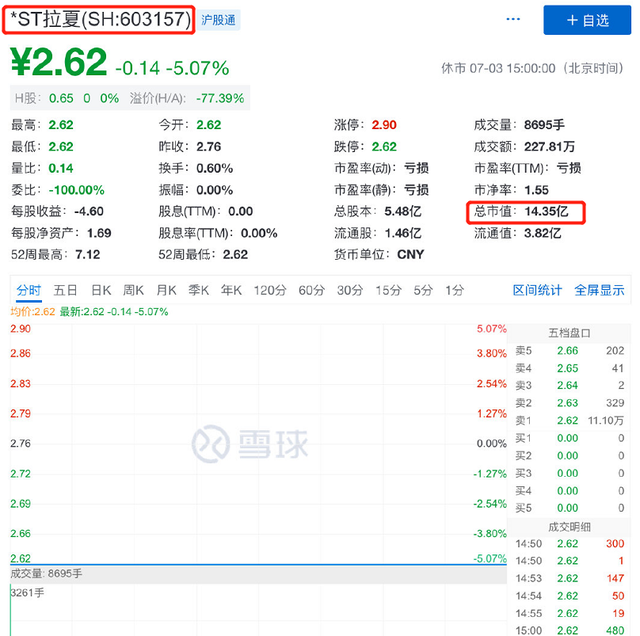Click 昨收 value 2.76
Viewport: 640px width, 636px height.
click(x=209, y=147)
